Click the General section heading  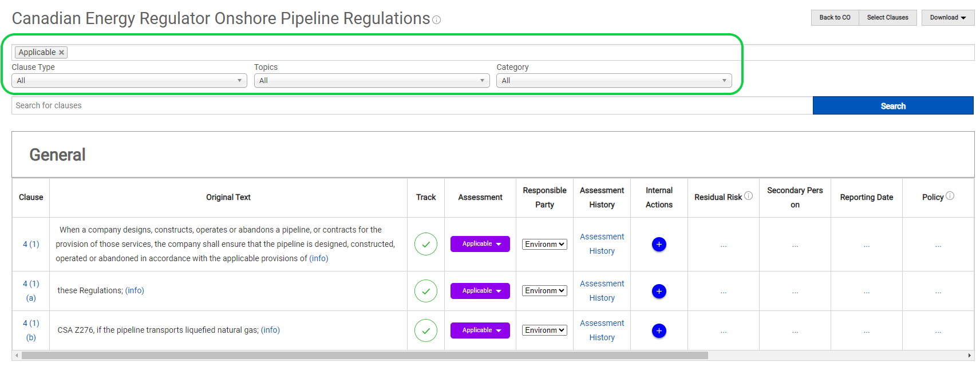pyautogui.click(x=57, y=155)
